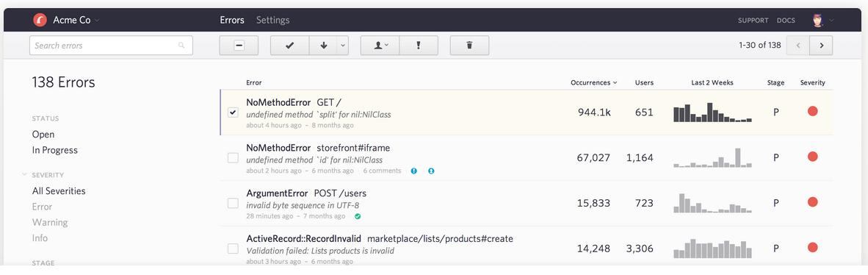Click the Stage column header
The image size is (868, 275).
776,82
